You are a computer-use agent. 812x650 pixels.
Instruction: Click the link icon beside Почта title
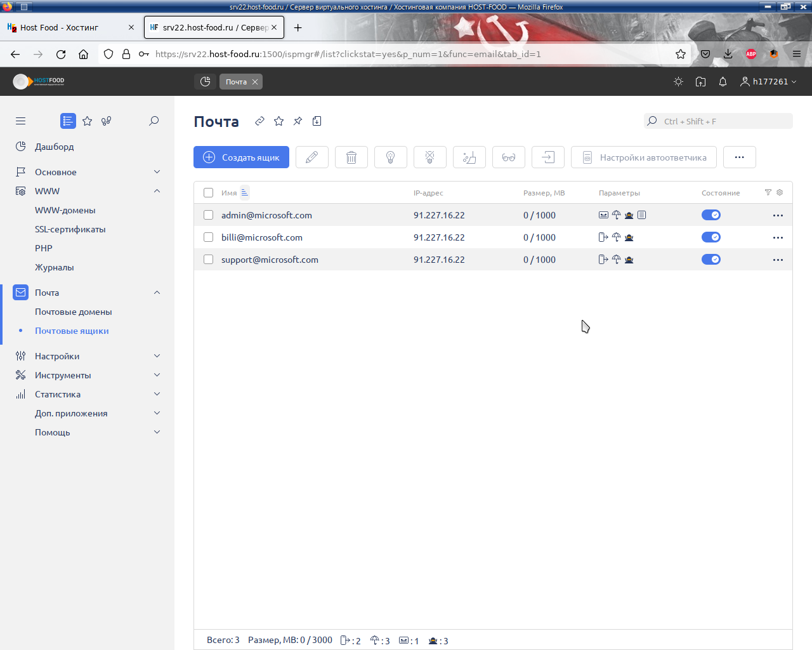coord(259,121)
